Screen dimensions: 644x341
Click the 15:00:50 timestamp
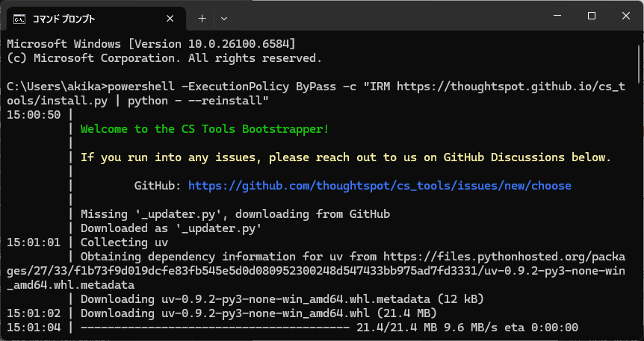coord(34,115)
